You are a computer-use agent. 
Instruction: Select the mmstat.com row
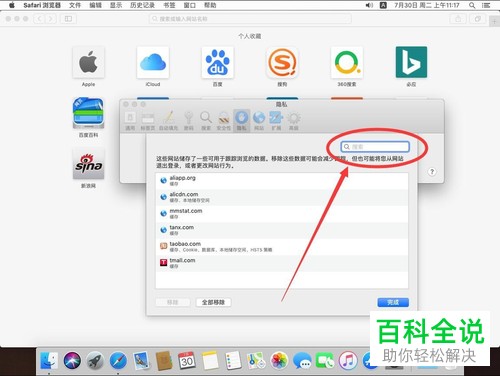[282, 214]
